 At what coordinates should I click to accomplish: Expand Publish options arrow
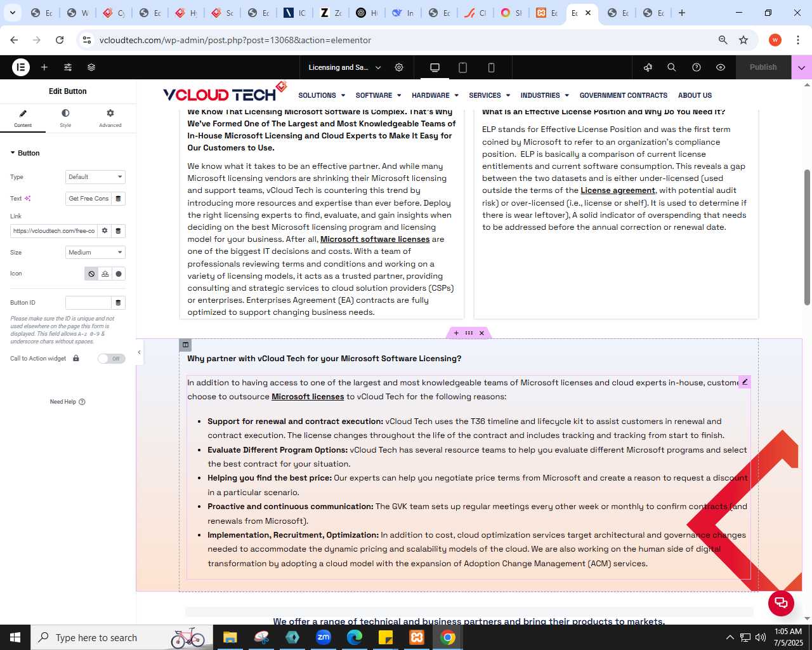802,67
